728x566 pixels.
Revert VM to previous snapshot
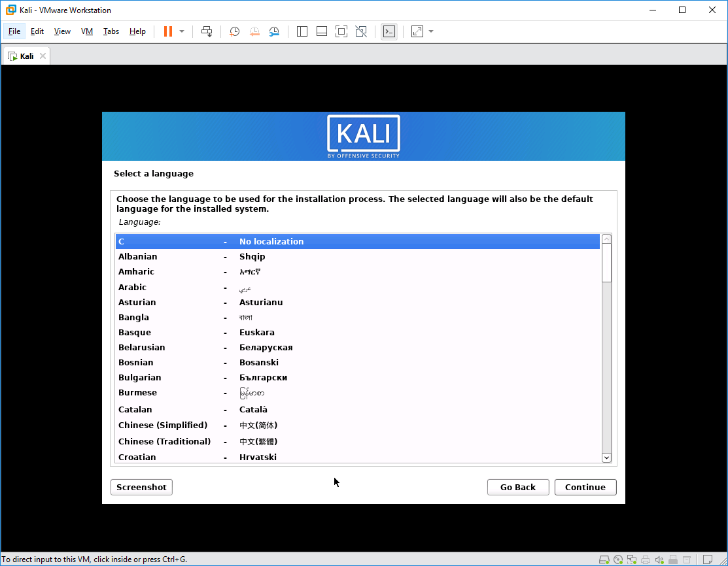[254, 31]
